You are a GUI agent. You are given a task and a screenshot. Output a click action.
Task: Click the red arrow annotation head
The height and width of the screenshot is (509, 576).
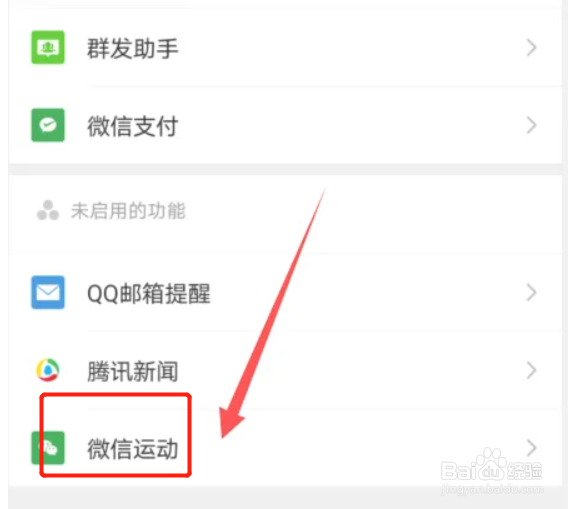(231, 422)
